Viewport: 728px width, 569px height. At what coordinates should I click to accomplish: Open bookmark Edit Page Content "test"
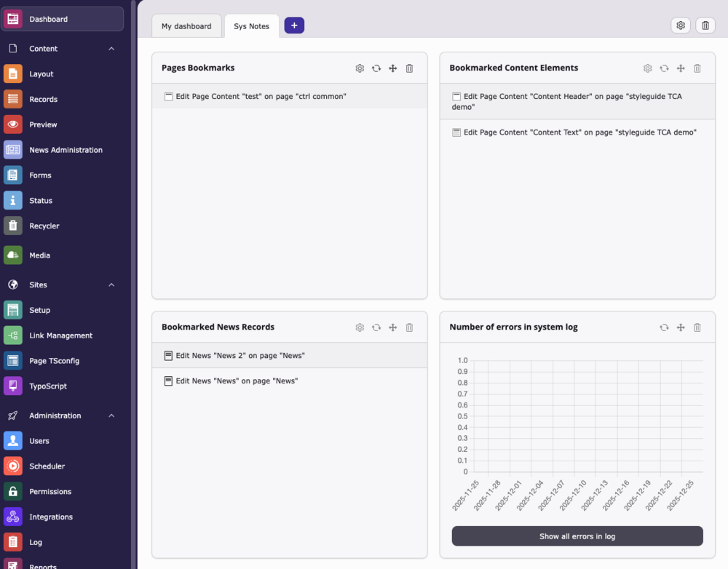290,97
